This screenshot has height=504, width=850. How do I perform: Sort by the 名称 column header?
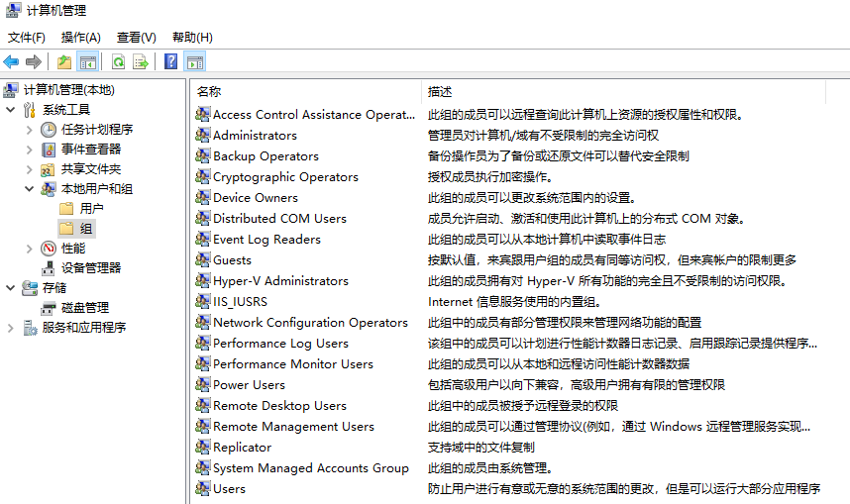click(x=307, y=91)
